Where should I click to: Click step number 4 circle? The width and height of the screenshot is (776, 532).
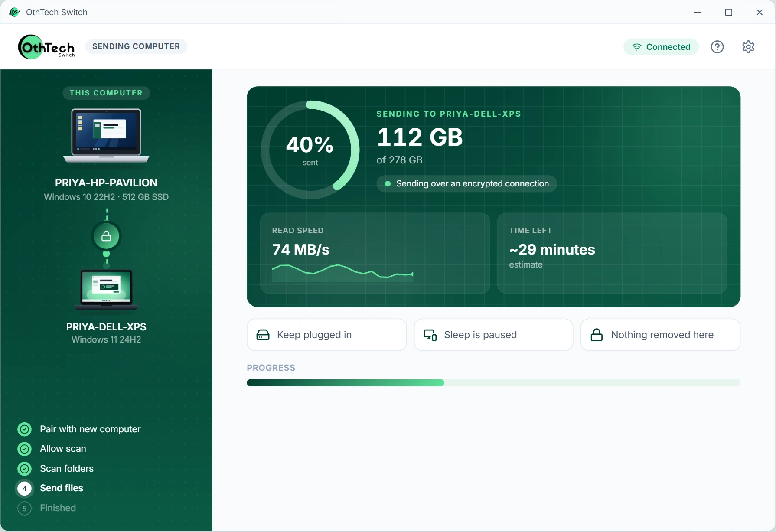coord(25,489)
